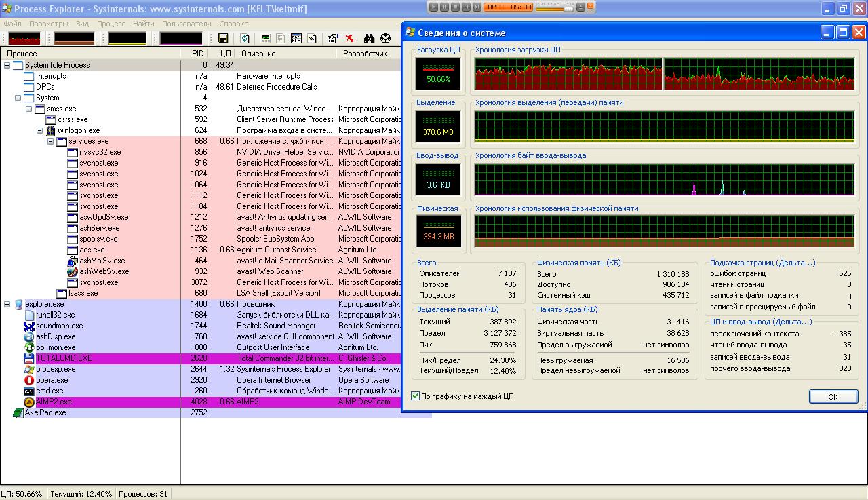Open System Information via toolbar graph icon
This screenshot has width=868, height=500.
(264, 39)
